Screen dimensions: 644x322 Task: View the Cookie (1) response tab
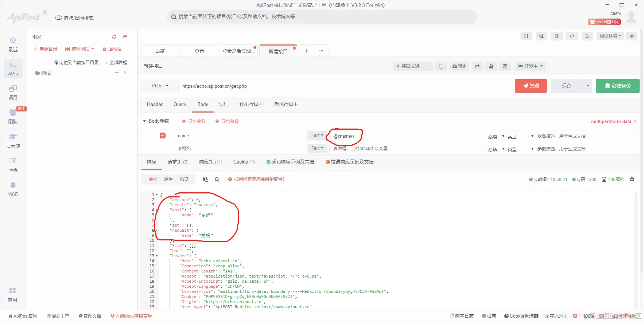point(244,162)
